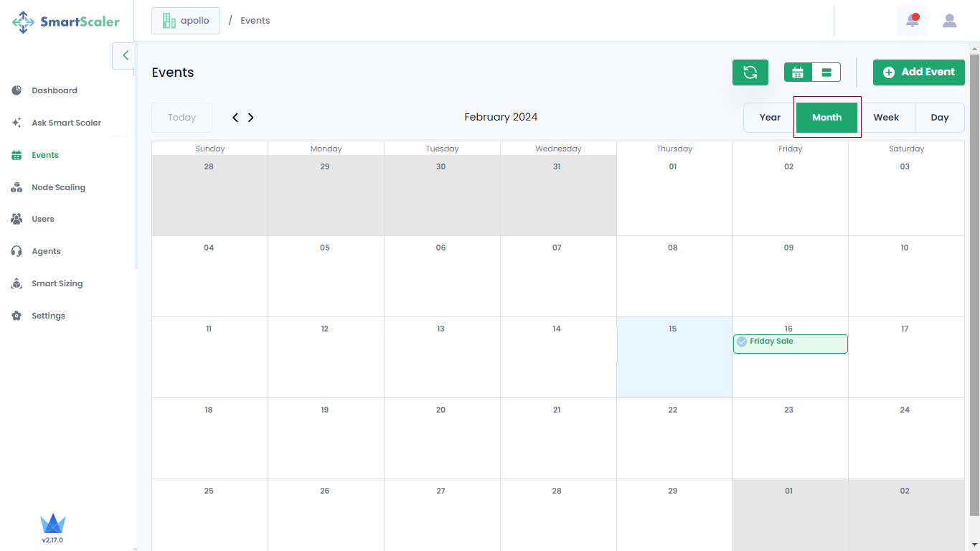
Task: Switch to calendar view toggle
Action: pyautogui.click(x=798, y=72)
